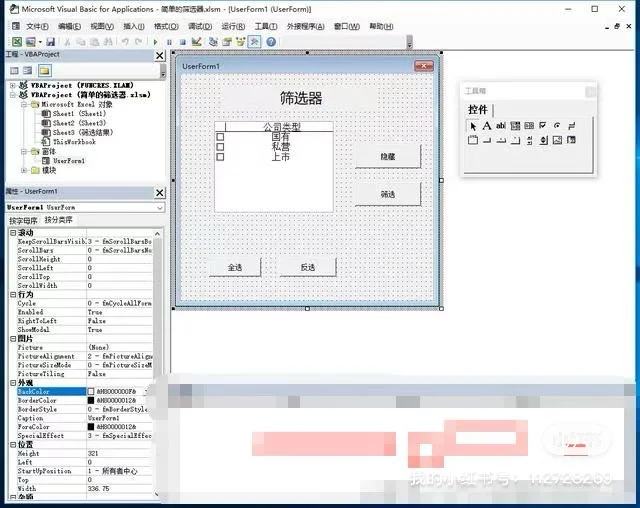640x508 pixels.
Task: Click the BackColor color swatch
Action: click(x=91, y=392)
